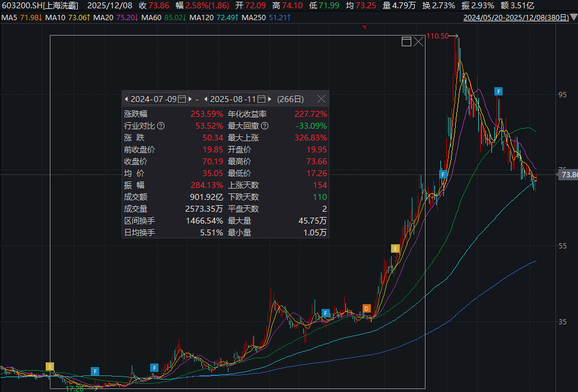Click into the 2024-07-09 start date field
Screen dimensions: 578x392
[x=154, y=99]
